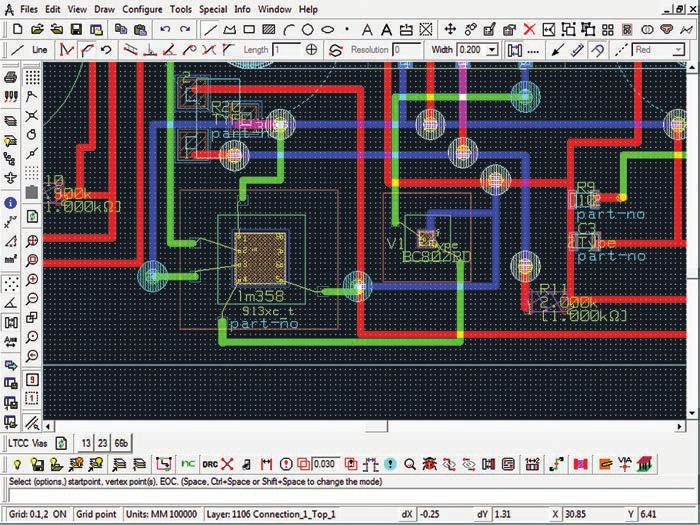Click the green 'nc' icon

point(188,464)
